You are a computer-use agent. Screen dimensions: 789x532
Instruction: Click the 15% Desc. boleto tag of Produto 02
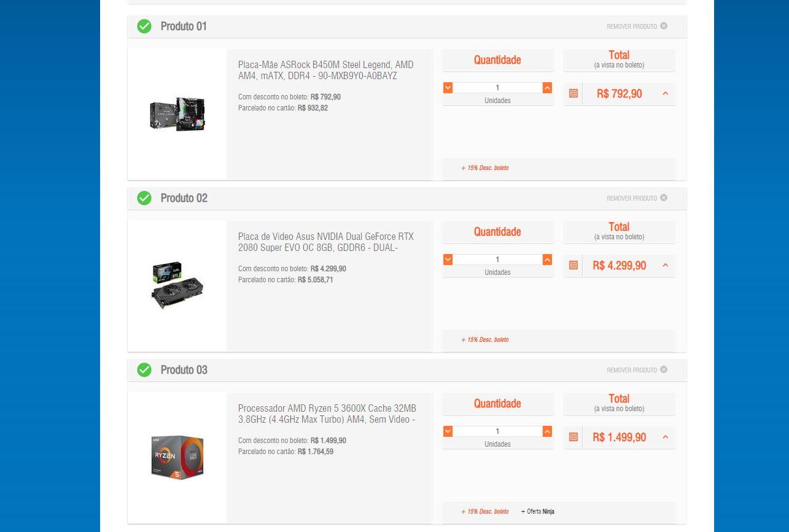click(x=484, y=339)
